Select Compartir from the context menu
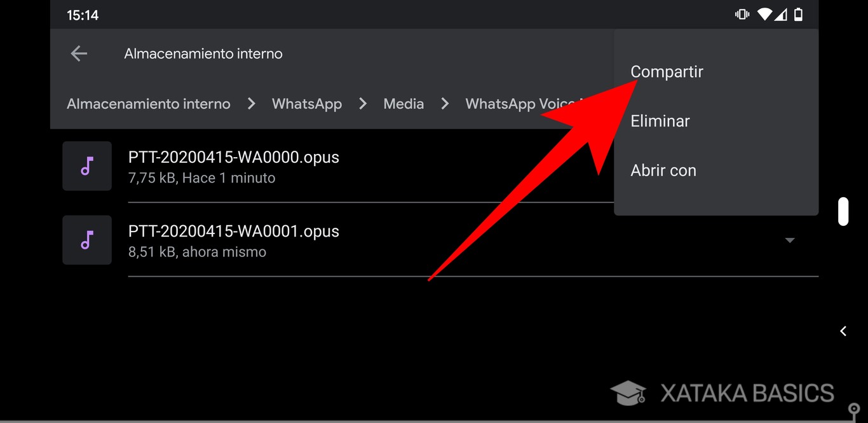The height and width of the screenshot is (423, 868). 667,72
